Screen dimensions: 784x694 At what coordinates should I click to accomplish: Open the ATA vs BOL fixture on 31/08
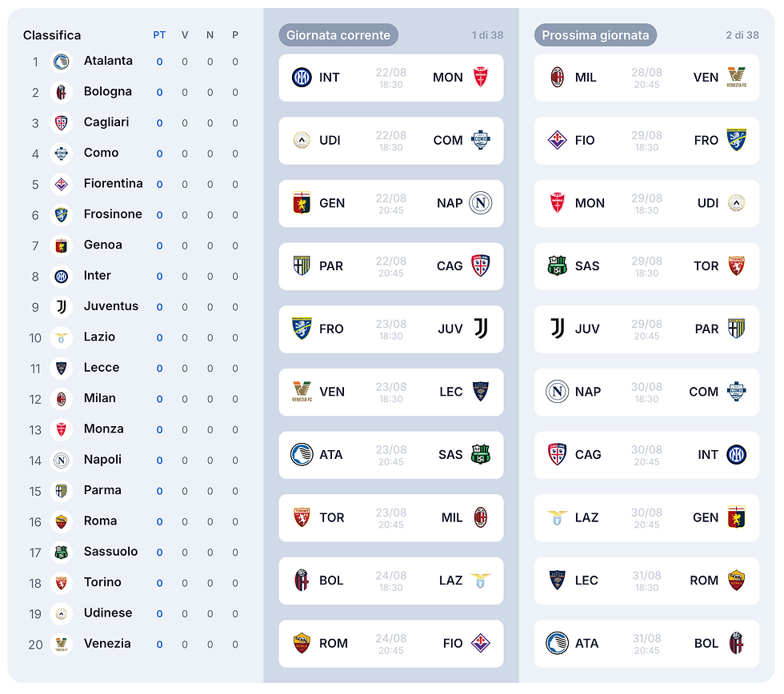(x=646, y=644)
